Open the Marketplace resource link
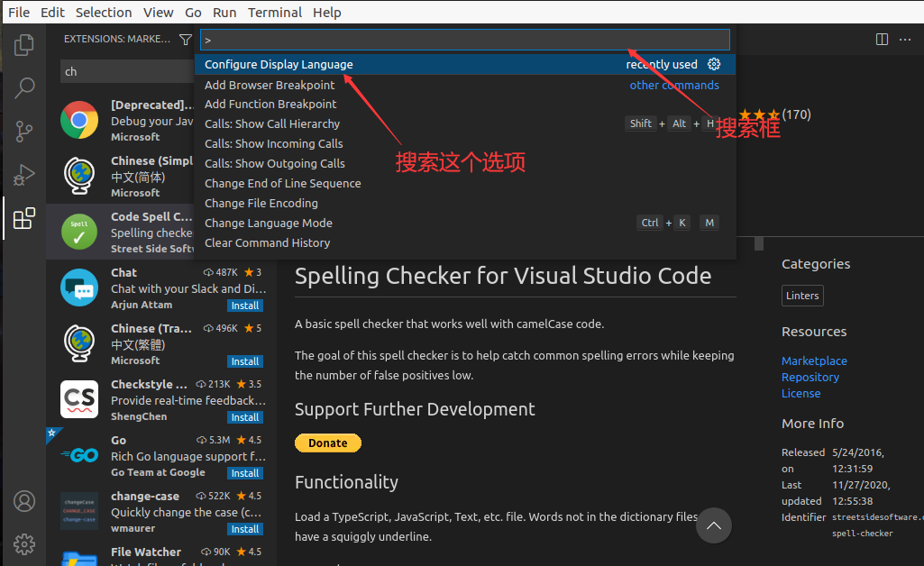The height and width of the screenshot is (566, 924). click(x=814, y=361)
